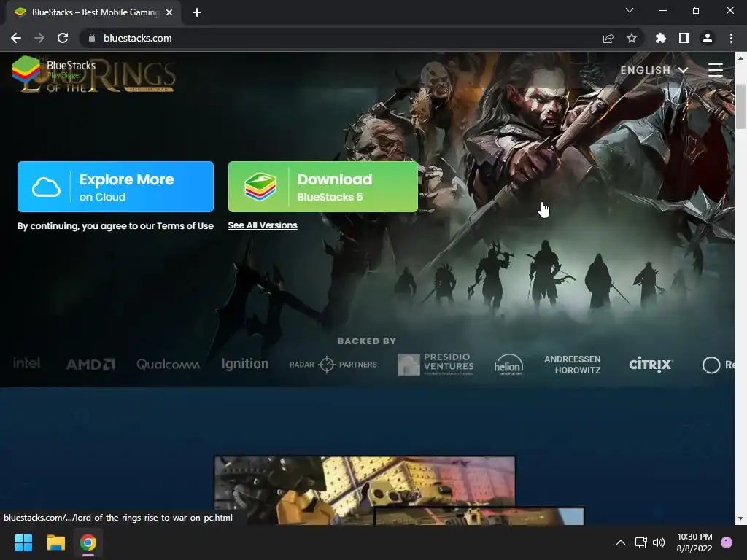The height and width of the screenshot is (560, 747).
Task: Click the helion backer logo
Action: click(x=508, y=365)
